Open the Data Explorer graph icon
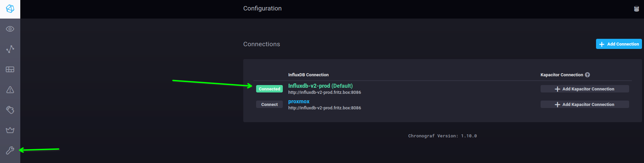 pyautogui.click(x=10, y=49)
